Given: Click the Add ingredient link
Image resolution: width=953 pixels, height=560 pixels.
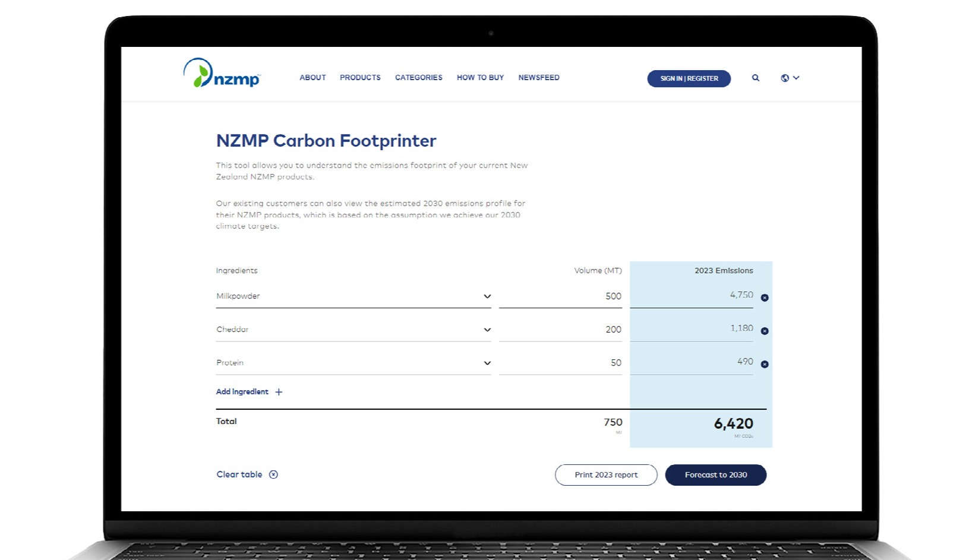Looking at the screenshot, I should click(x=242, y=392).
